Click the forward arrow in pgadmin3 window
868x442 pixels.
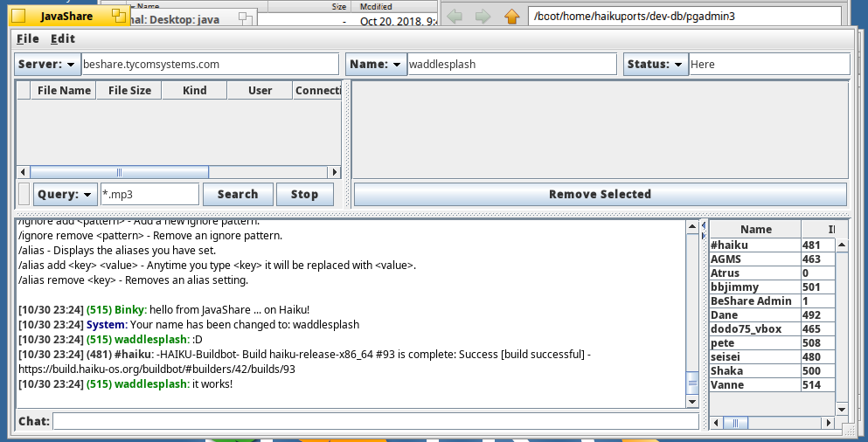click(x=483, y=17)
